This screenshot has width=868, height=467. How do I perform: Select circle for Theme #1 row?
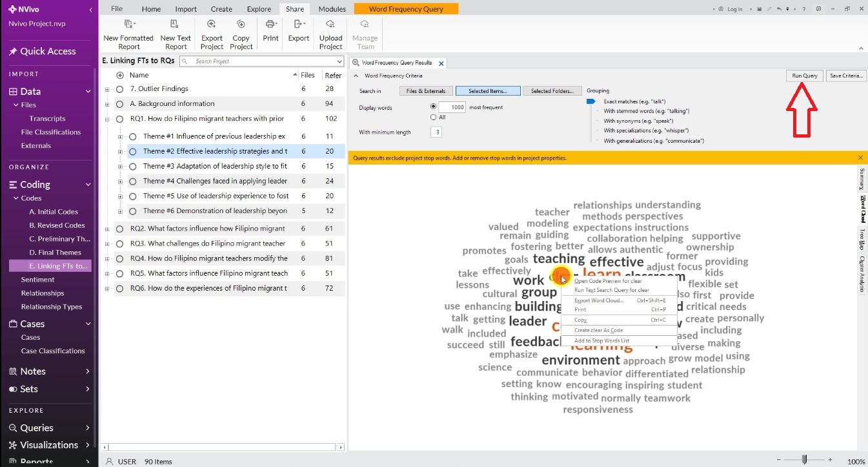pos(132,137)
